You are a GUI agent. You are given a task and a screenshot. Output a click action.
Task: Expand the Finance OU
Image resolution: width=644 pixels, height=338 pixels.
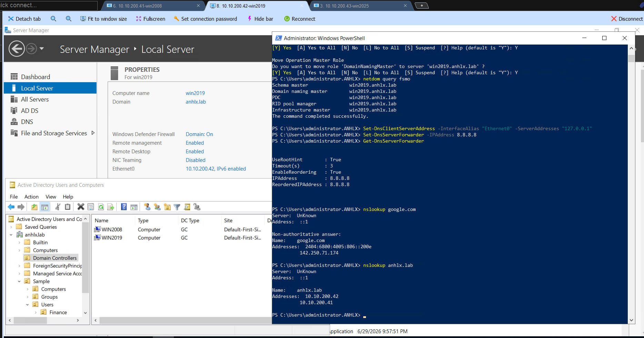tap(36, 312)
